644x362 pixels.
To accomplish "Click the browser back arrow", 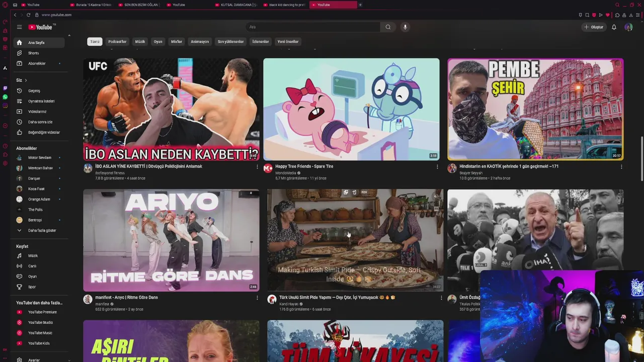I will (x=15, y=15).
